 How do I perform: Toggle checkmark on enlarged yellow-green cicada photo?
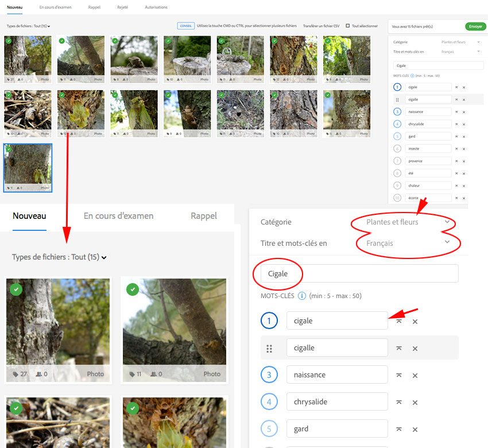pos(133,408)
